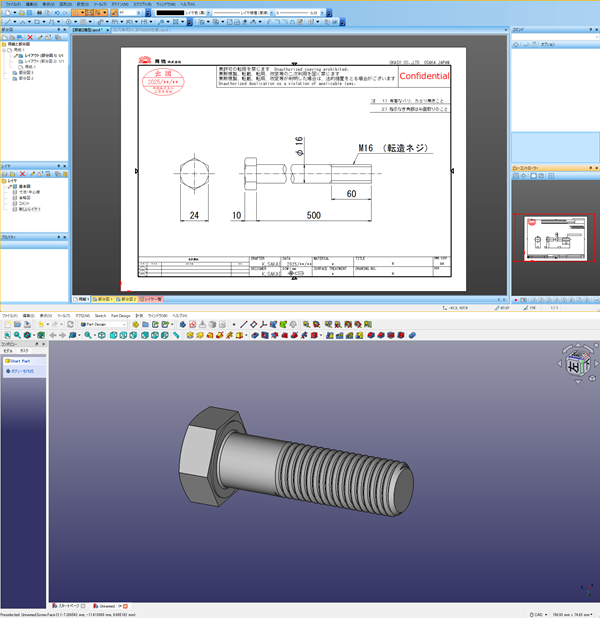Switch to the タスク tab in combo view

[24, 350]
